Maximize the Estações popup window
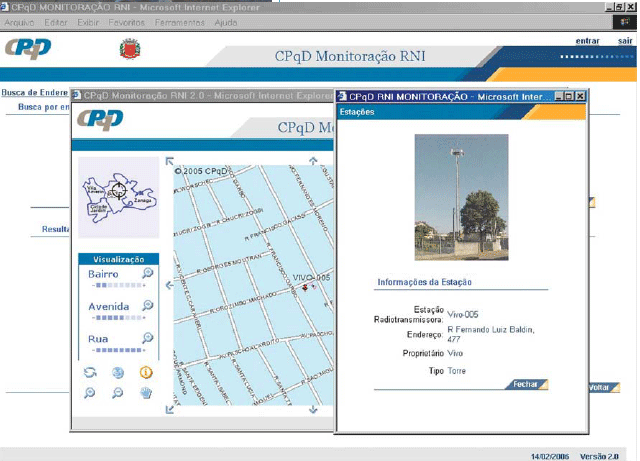 pyautogui.click(x=569, y=96)
